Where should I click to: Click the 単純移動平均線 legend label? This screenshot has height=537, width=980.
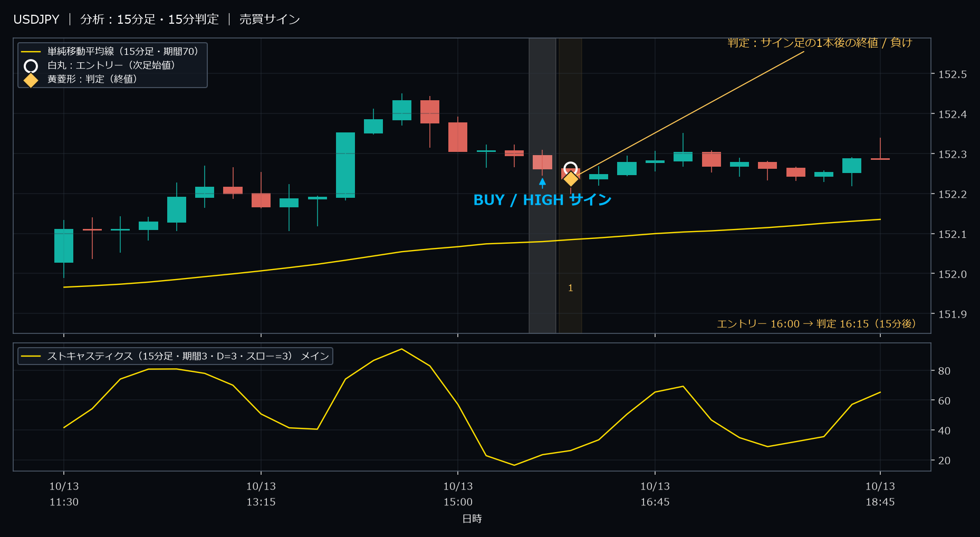tap(123, 51)
